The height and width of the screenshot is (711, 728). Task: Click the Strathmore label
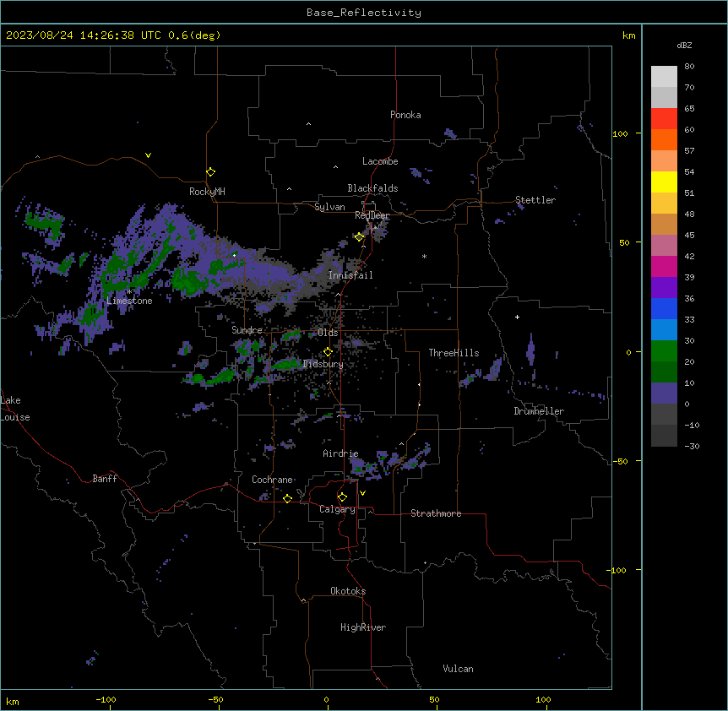point(436,513)
